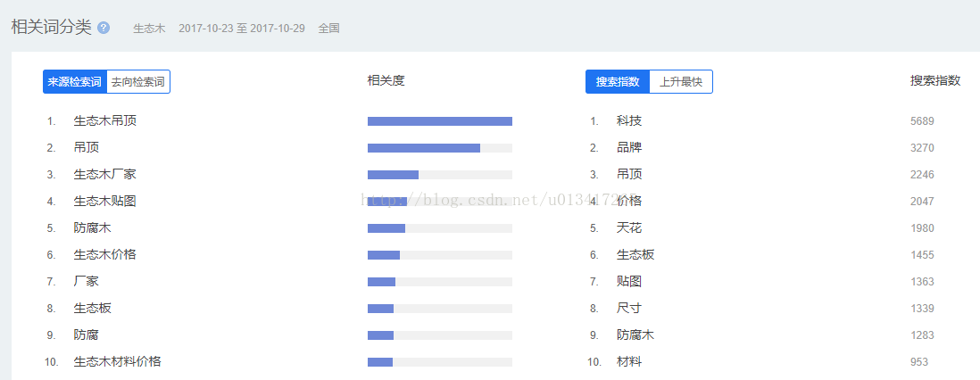
Task: Click the 品牌 search term
Action: pos(628,148)
